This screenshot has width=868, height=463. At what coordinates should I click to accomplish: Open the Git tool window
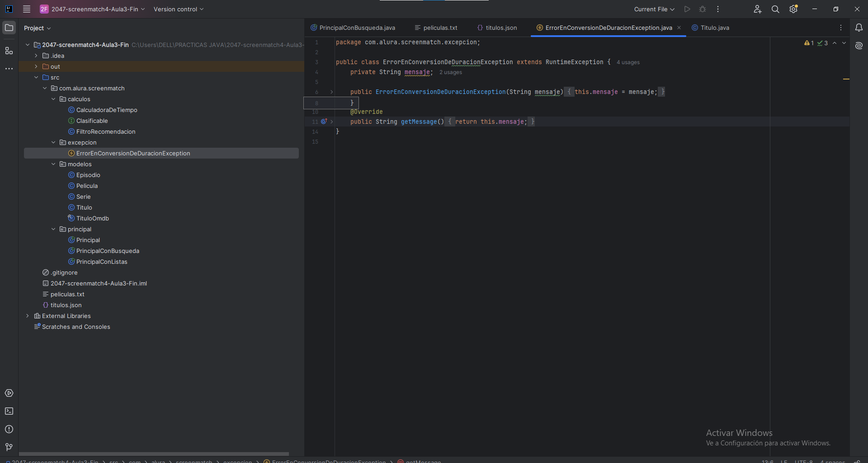point(9,447)
